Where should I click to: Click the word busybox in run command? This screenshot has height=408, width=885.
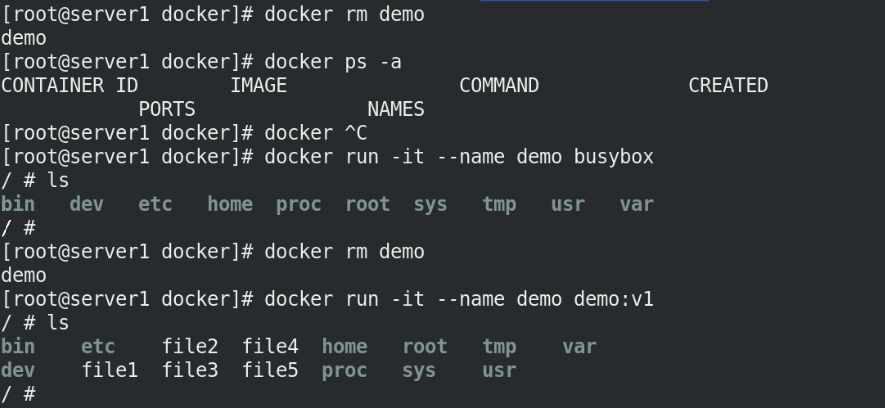click(x=614, y=157)
